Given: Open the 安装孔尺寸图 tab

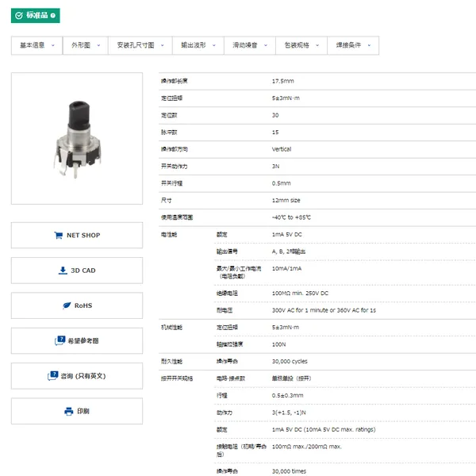Looking at the screenshot, I should (140, 45).
